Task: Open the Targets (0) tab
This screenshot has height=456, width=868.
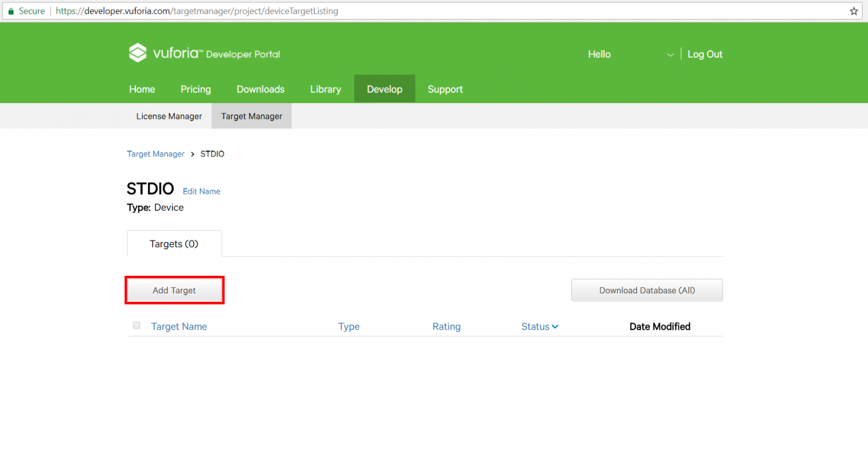Action: tap(174, 244)
